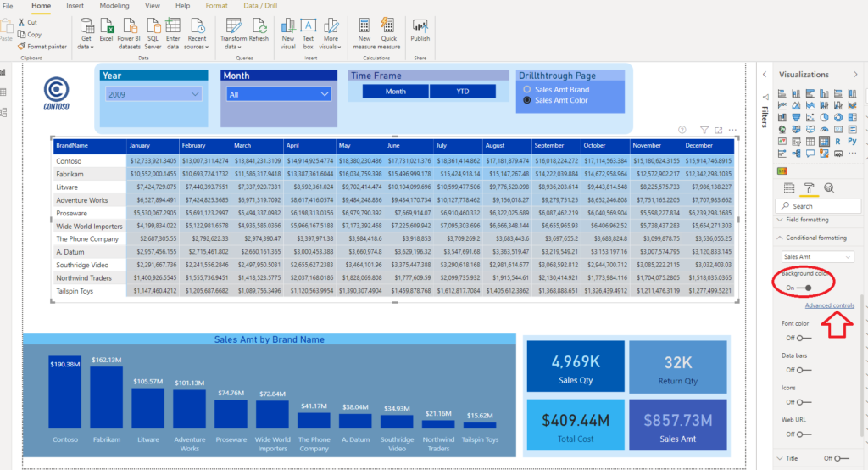Image resolution: width=868 pixels, height=470 pixels.
Task: Open the Month slicer dropdown showing All
Action: tap(278, 94)
